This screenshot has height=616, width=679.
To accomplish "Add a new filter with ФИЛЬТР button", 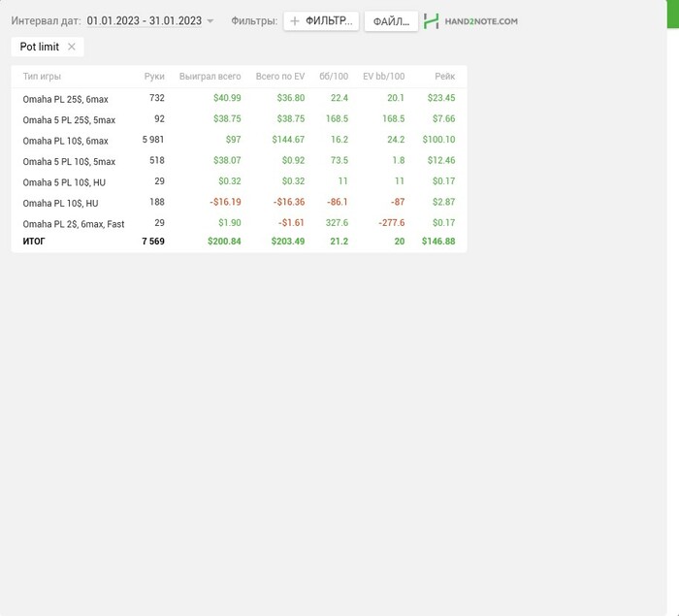I will [321, 20].
